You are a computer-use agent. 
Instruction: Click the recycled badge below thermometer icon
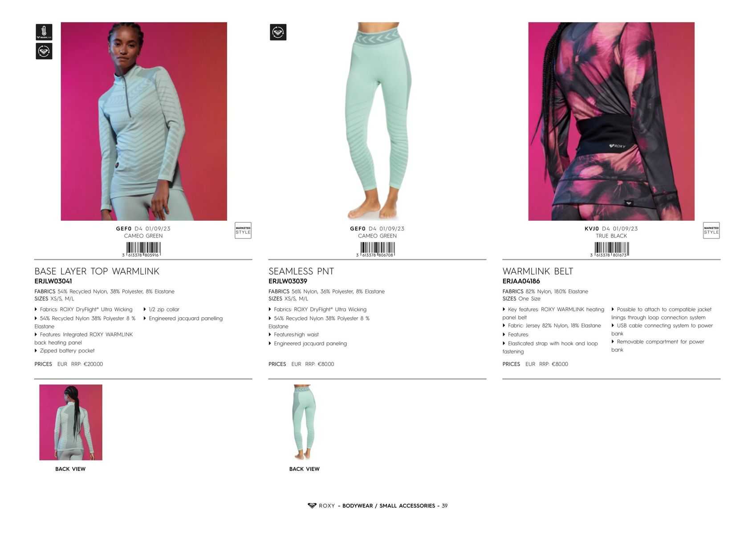[44, 51]
